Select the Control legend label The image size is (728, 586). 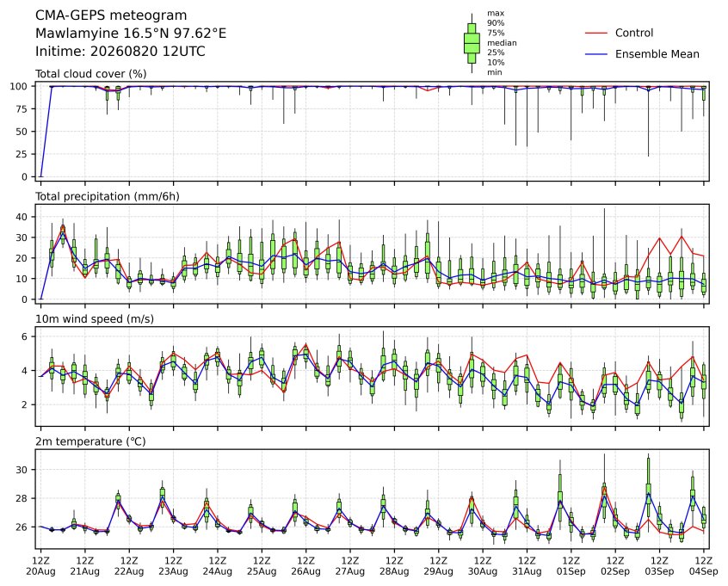pyautogui.click(x=633, y=33)
